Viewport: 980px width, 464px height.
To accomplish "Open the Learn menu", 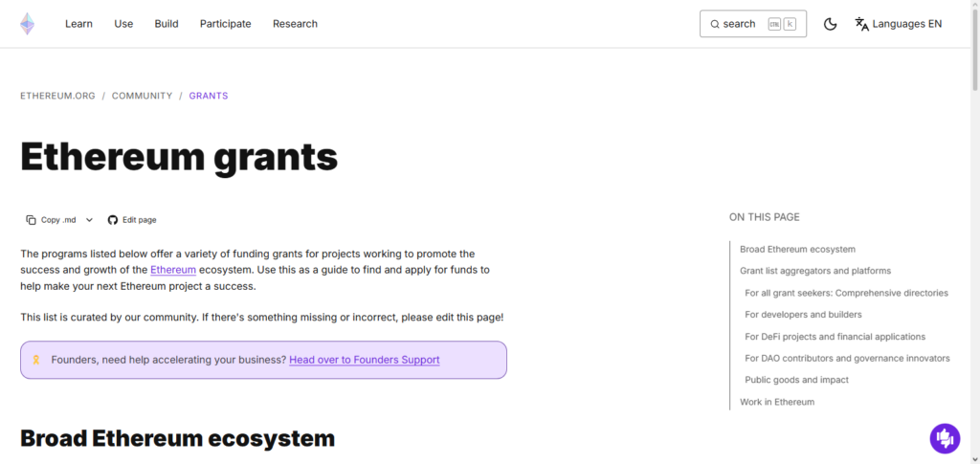I will 78,24.
